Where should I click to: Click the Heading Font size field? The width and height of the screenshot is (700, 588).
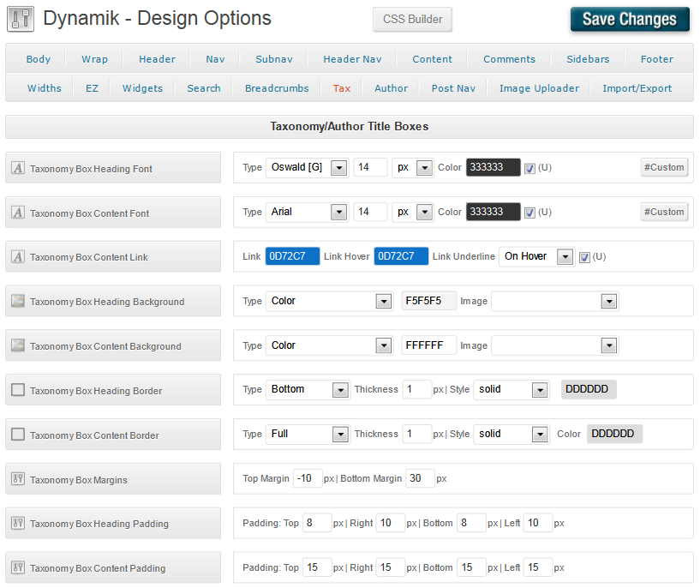coord(370,167)
